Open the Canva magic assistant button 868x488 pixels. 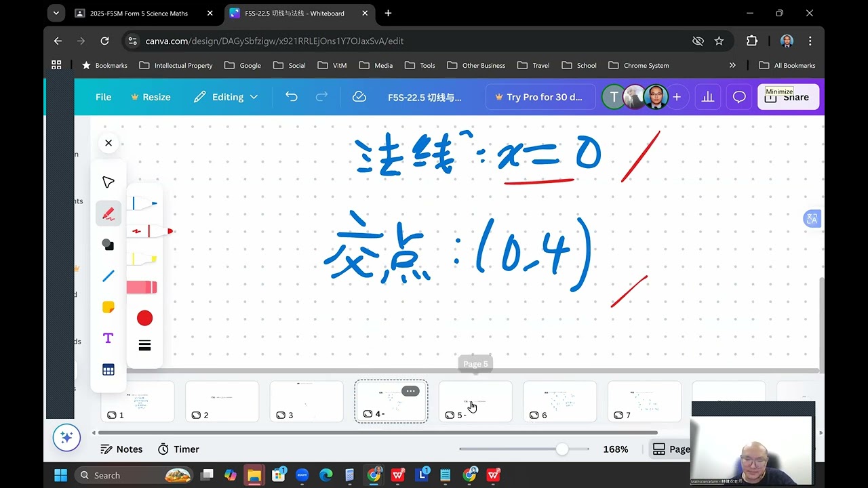tap(66, 438)
